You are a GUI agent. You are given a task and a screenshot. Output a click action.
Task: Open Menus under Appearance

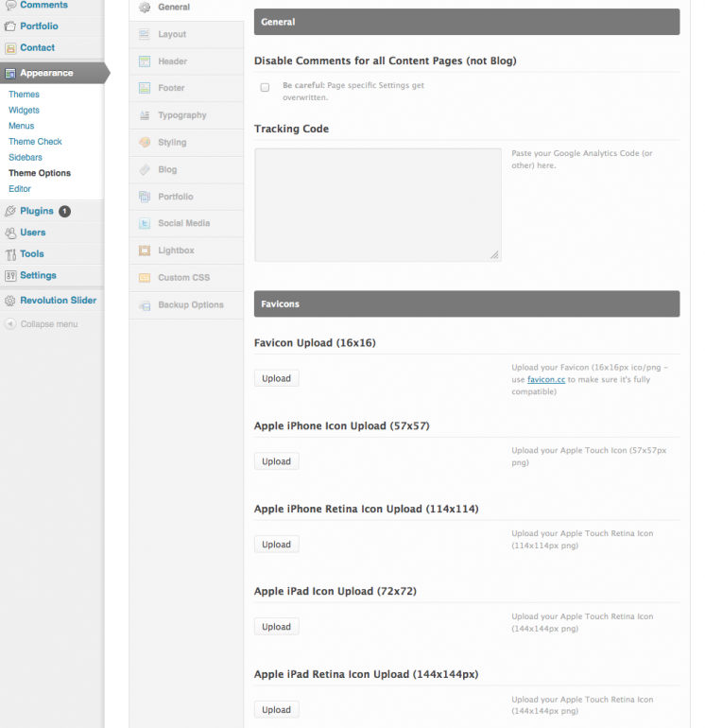[22, 126]
